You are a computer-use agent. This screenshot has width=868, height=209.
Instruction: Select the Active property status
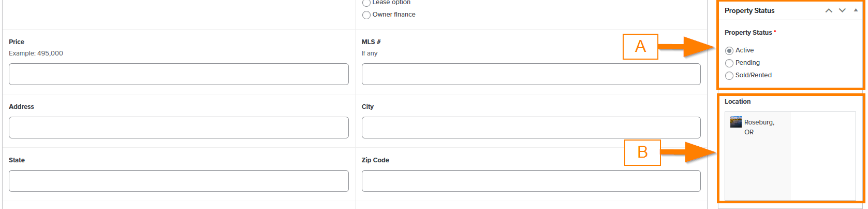[729, 51]
